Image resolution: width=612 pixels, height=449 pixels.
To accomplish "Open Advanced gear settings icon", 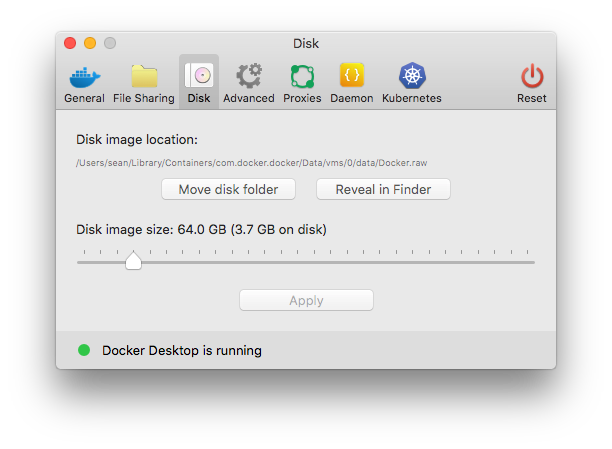I will 249,76.
